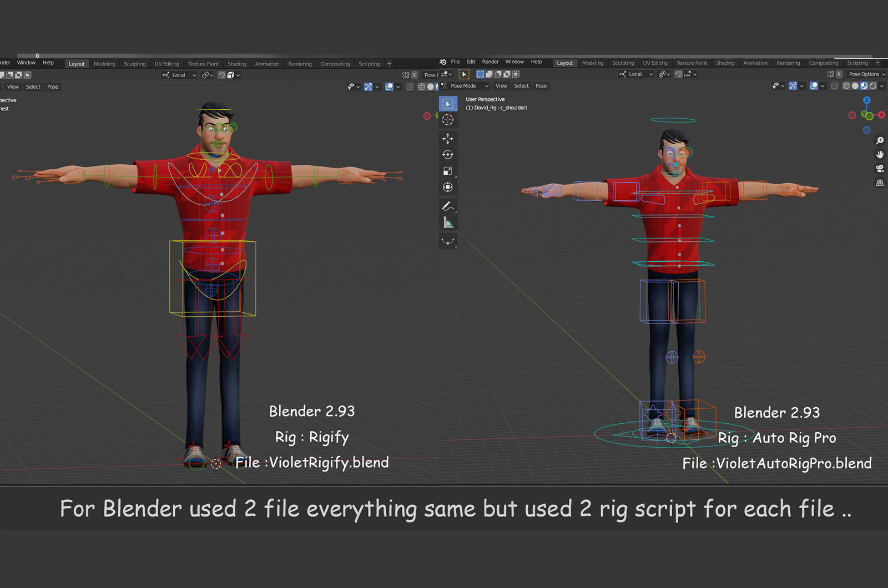This screenshot has height=588, width=888.
Task: Open Pose Mode dropdown in right viewport
Action: [465, 86]
